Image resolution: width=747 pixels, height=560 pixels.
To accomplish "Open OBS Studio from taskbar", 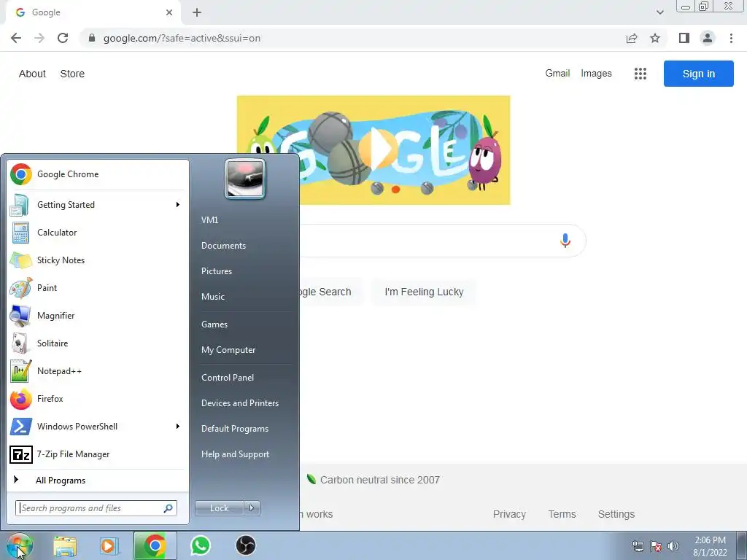I will [x=246, y=545].
